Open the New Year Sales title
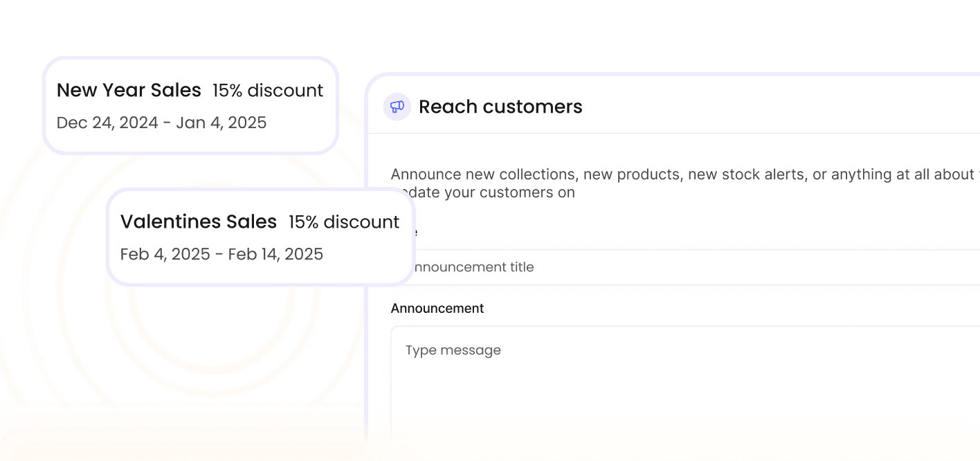 tap(129, 91)
